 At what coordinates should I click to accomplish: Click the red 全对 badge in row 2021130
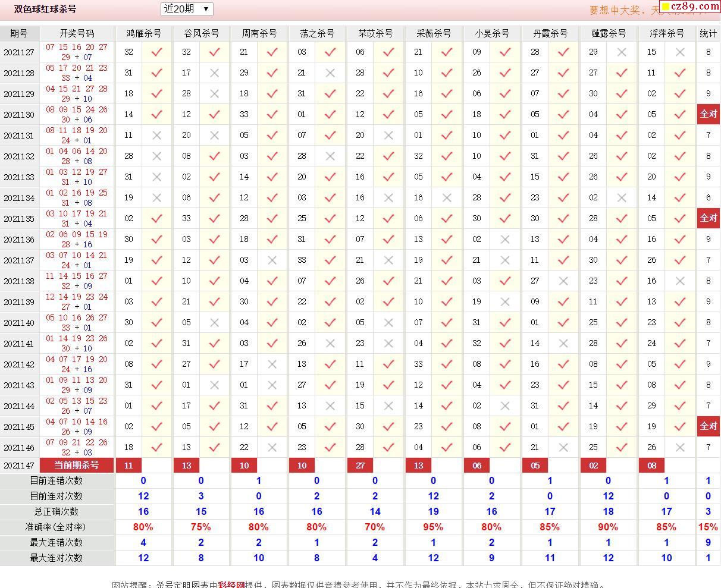click(x=708, y=114)
